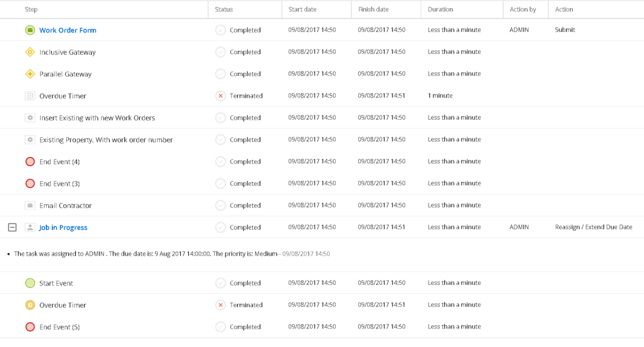Viewport: 644px width, 347px height.
Task: Sort by the Step column header
Action: [x=31, y=9]
